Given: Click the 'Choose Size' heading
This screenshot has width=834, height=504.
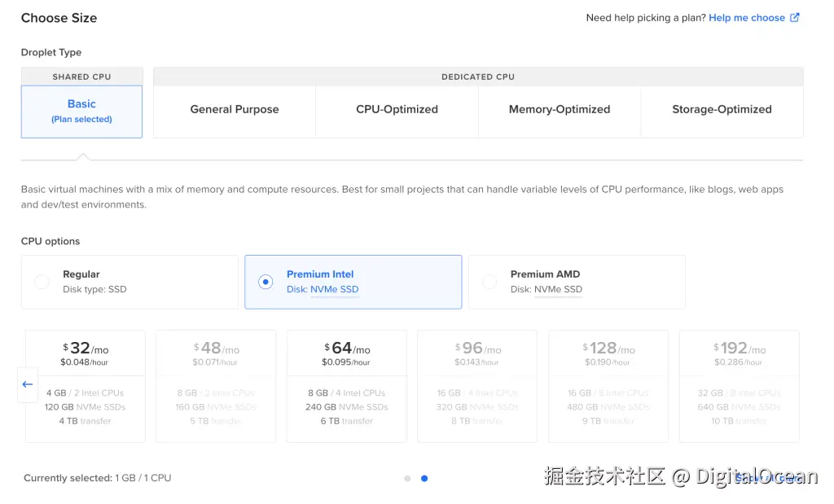Looking at the screenshot, I should 59,18.
